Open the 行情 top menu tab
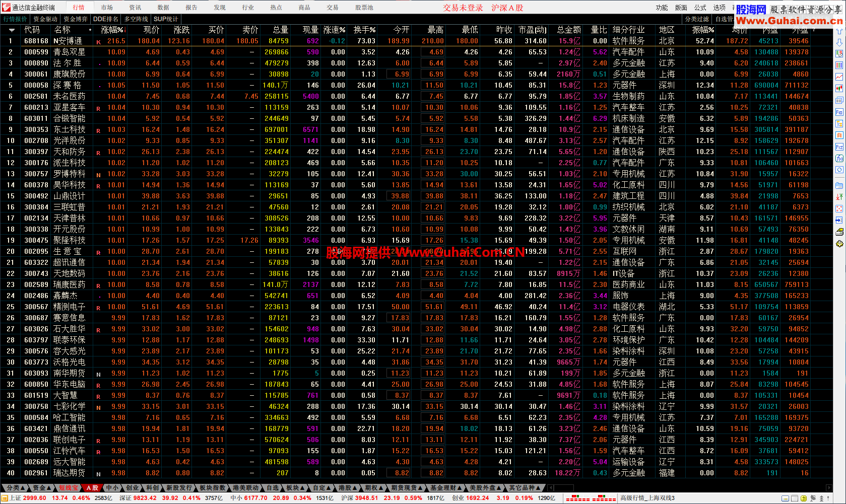Screen dimensions: 846x504 click(79, 8)
